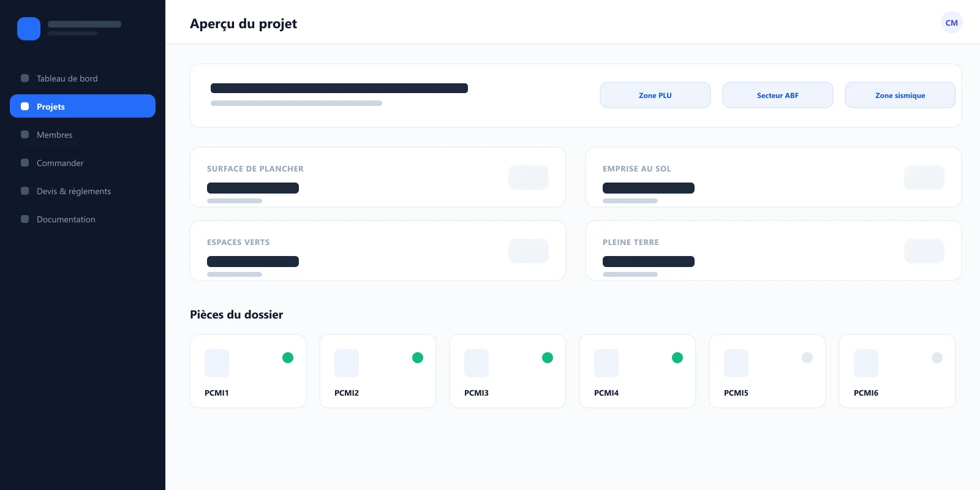
Task: Click the blue app logo in sidebar
Action: pyautogui.click(x=29, y=29)
